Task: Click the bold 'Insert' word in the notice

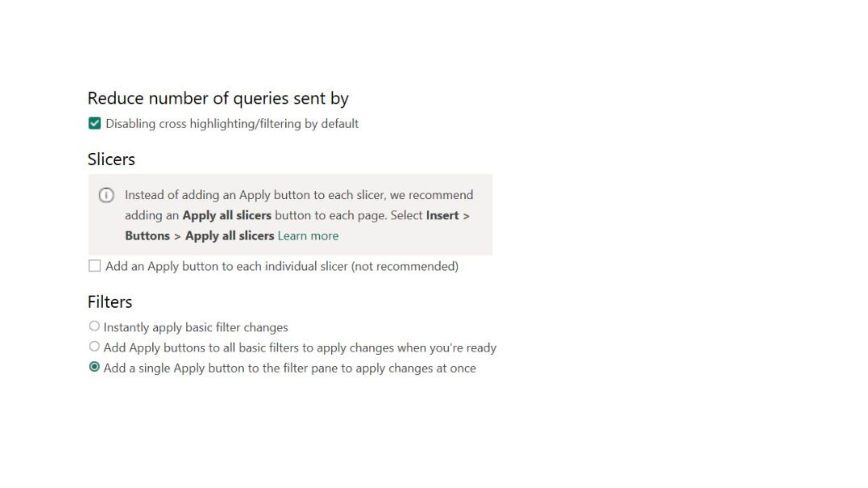Action: (442, 216)
